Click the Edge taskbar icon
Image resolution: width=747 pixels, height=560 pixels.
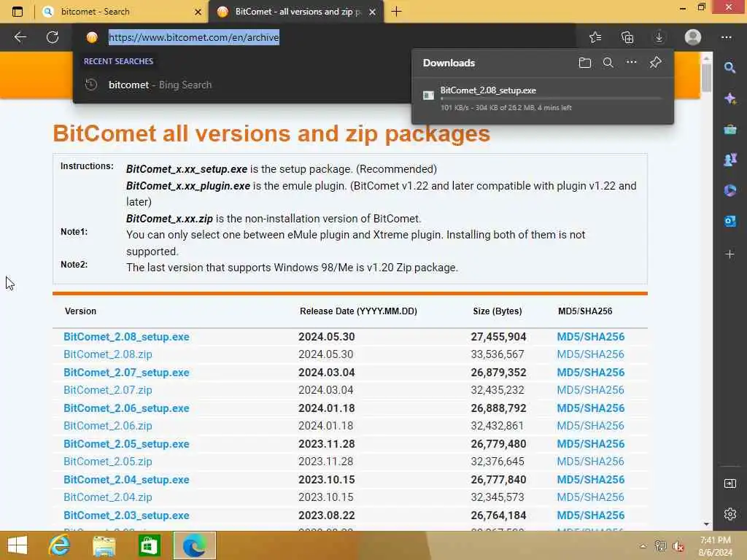coord(194,545)
